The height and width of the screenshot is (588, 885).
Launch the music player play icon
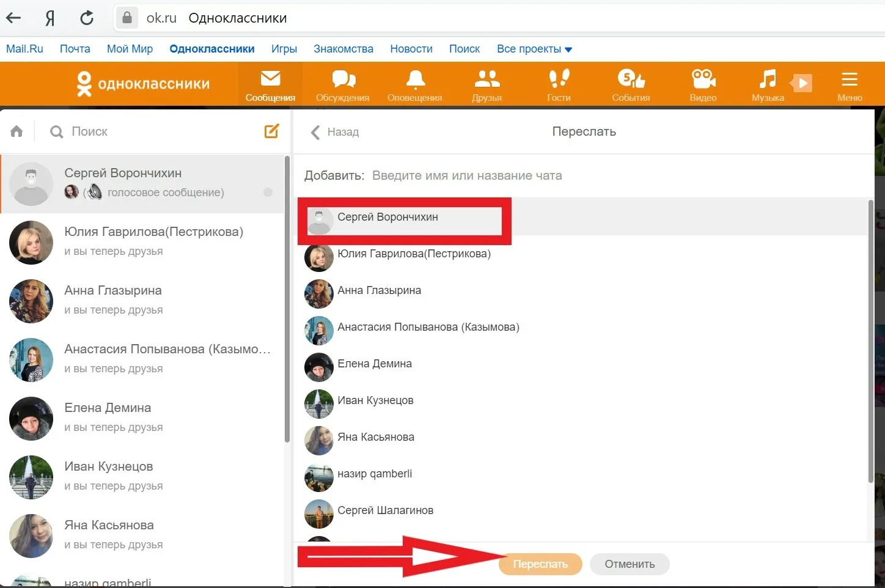coord(801,83)
